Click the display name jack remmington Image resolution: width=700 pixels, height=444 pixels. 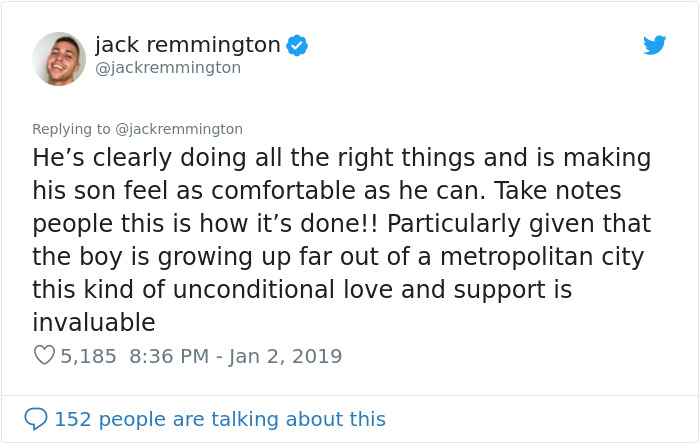[x=188, y=45]
